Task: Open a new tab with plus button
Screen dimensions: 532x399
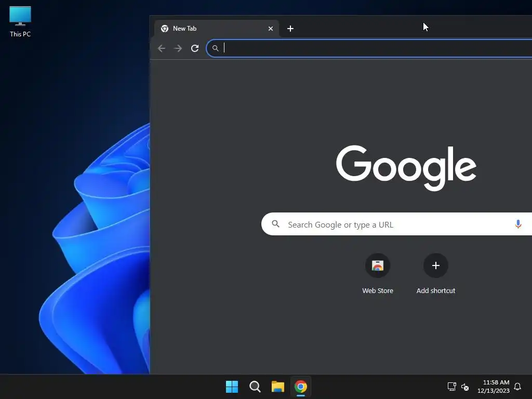Action: 290,29
